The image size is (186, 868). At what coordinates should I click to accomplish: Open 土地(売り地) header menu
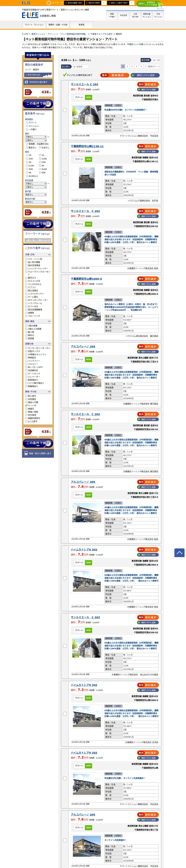135,15
